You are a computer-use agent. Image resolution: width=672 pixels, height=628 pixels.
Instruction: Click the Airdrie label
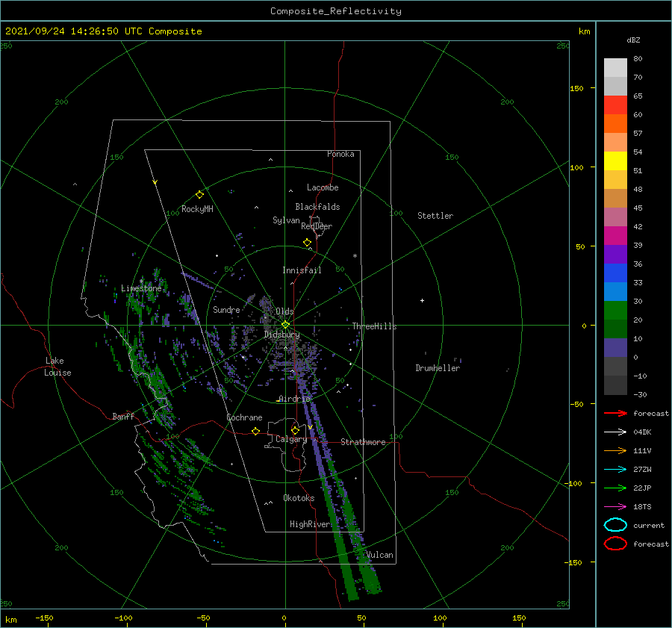[294, 399]
